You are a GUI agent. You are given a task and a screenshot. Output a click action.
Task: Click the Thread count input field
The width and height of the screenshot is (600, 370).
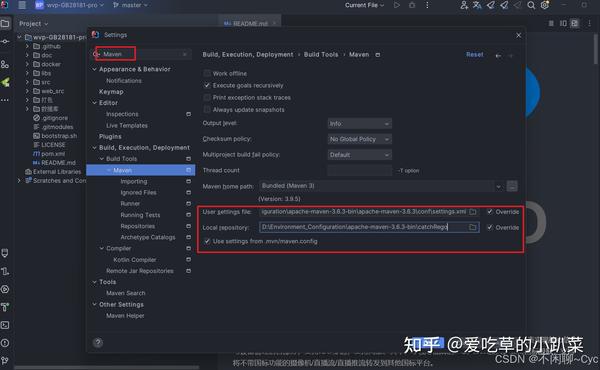(360, 171)
